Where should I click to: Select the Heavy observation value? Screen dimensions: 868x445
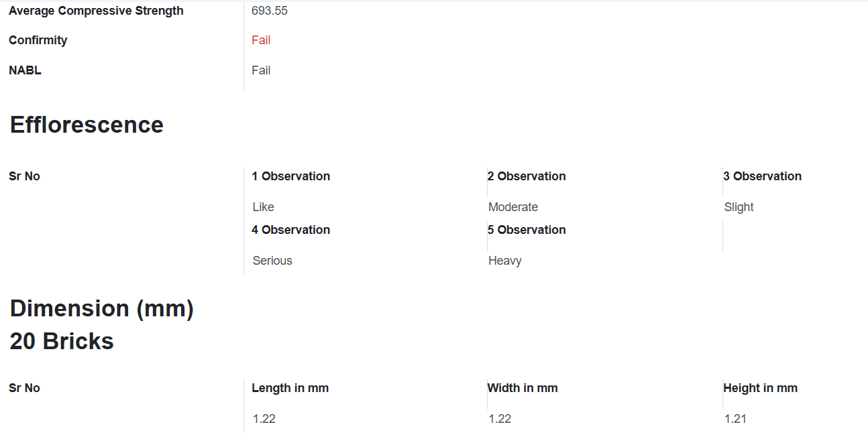(x=505, y=261)
